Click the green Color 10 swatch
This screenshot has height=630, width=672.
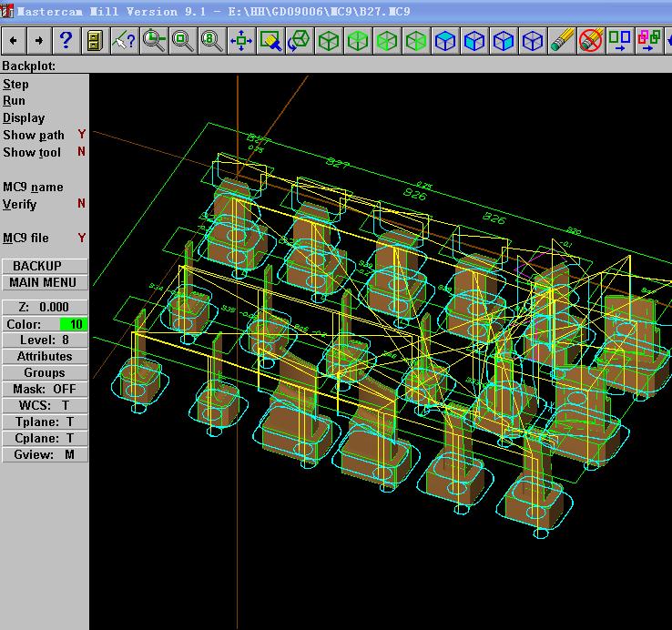pos(73,324)
